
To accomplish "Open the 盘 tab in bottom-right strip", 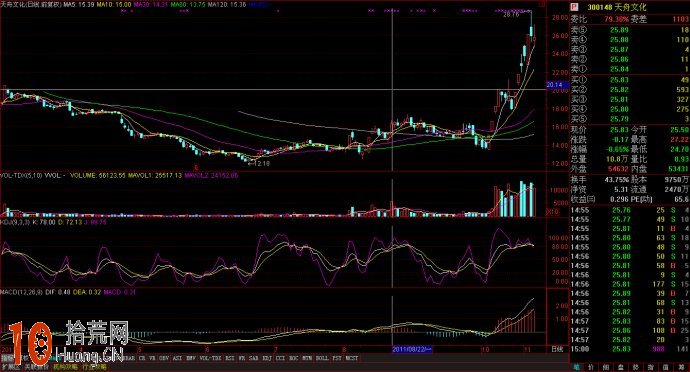I will pos(621,366).
